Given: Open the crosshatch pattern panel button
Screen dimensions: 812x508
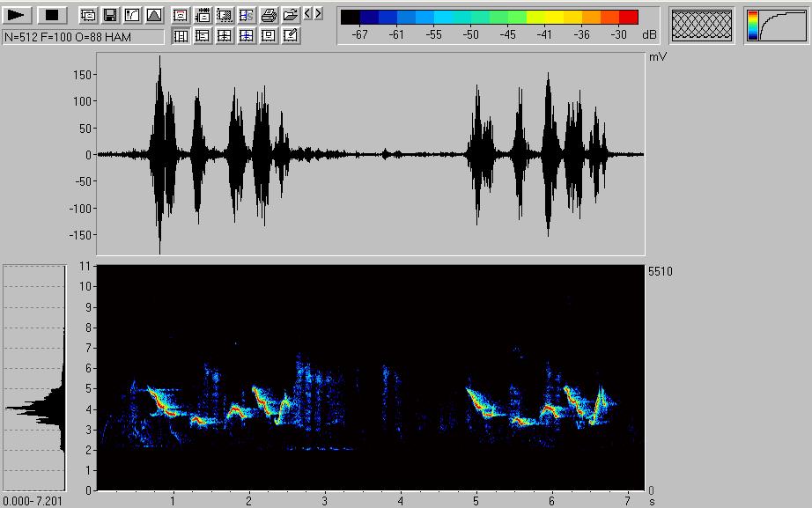Looking at the screenshot, I should tap(702, 26).
